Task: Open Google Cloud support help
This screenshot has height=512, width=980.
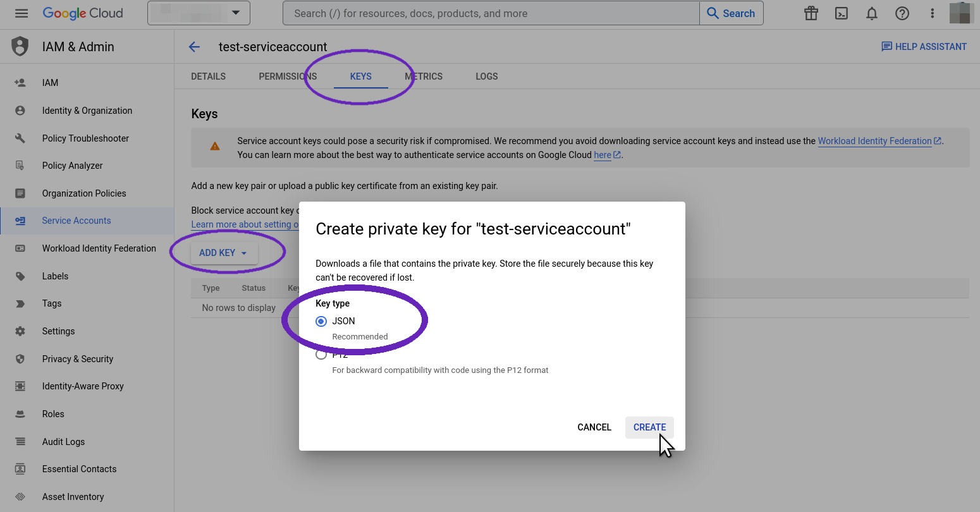Action: click(902, 13)
